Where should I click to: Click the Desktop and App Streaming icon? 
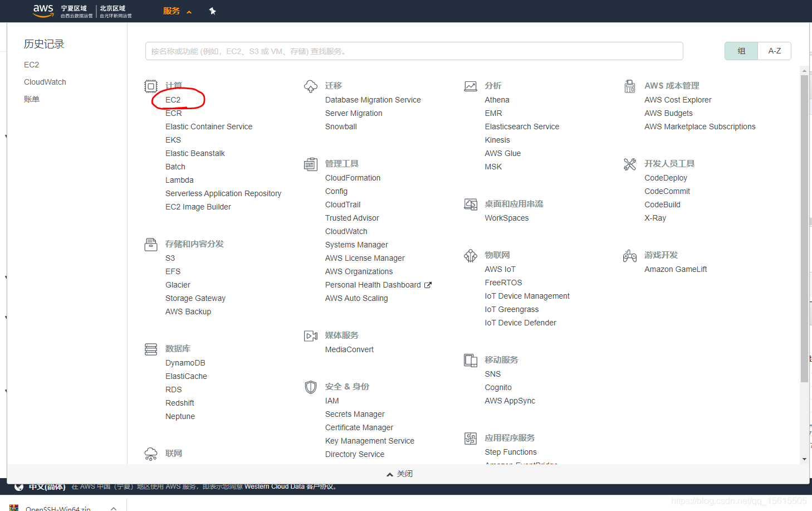click(471, 205)
